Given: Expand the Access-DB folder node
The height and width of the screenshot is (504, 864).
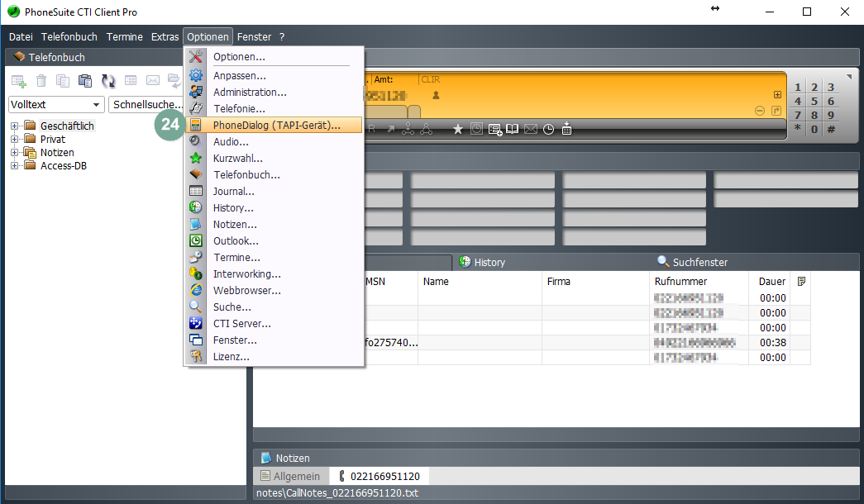Looking at the screenshot, I should (14, 165).
